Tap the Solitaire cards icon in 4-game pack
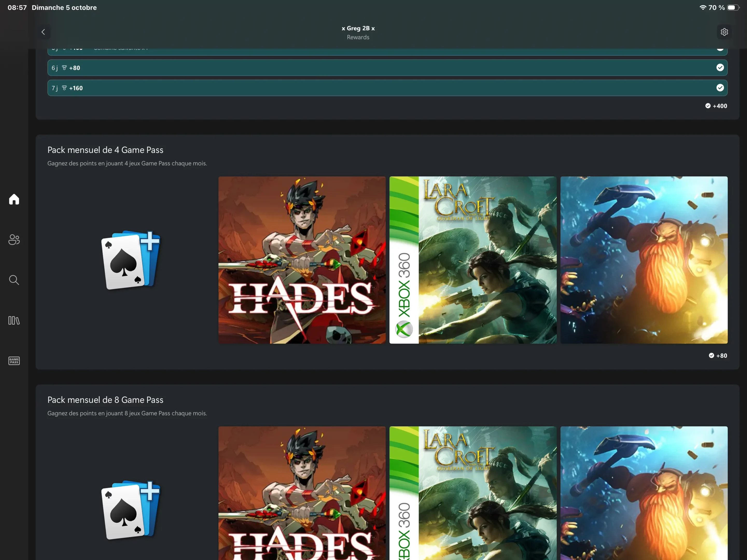747x560 pixels. point(131,260)
